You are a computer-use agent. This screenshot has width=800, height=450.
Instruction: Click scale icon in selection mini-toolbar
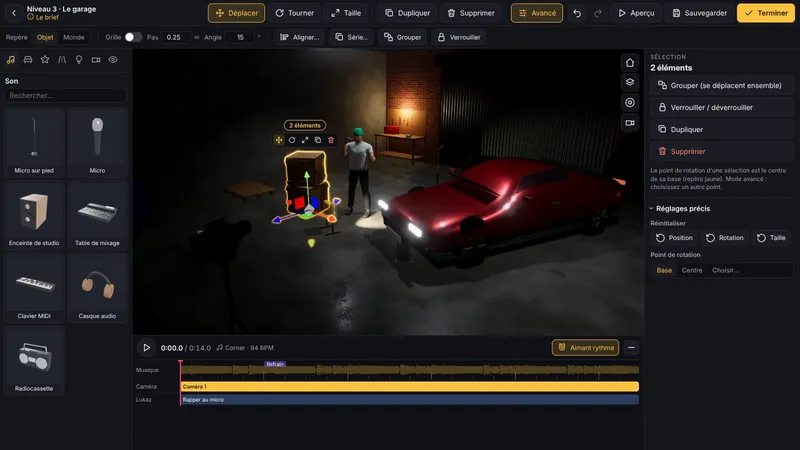tap(305, 140)
